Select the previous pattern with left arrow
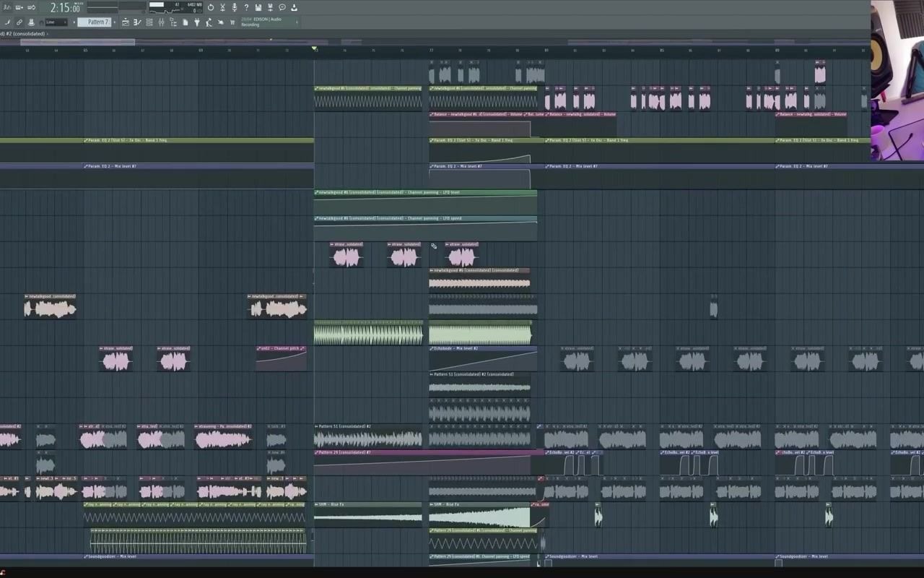The height and width of the screenshot is (578, 924). click(x=74, y=22)
